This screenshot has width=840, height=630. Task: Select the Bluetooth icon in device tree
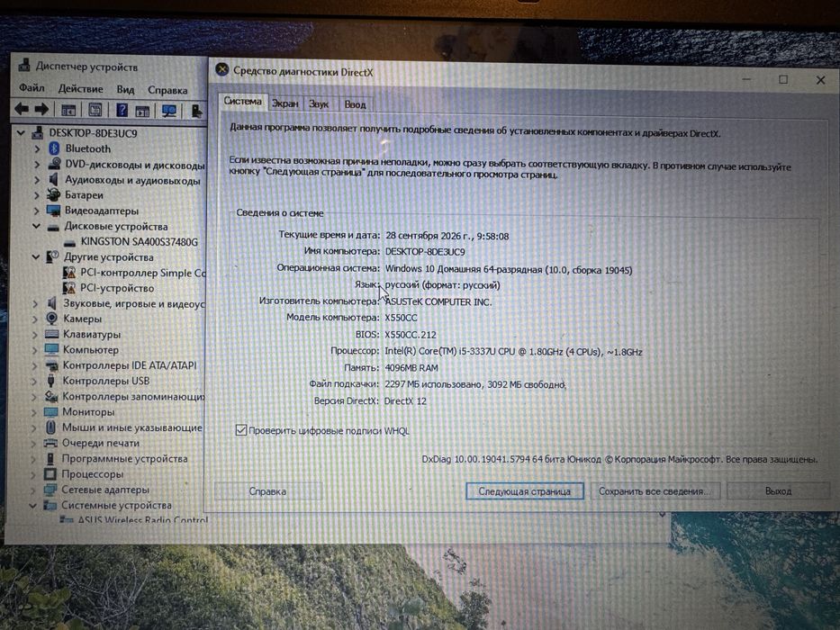[x=54, y=148]
